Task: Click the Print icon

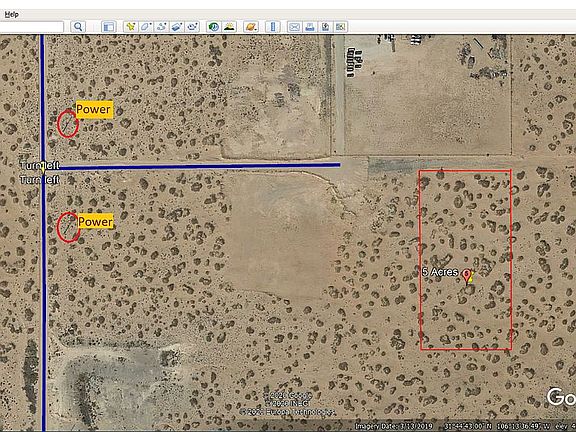Action: click(310, 27)
